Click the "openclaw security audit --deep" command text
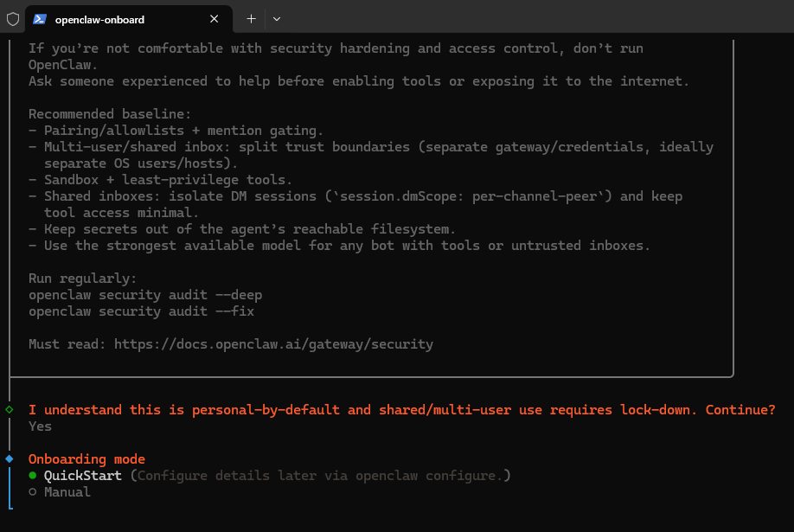 coord(144,295)
